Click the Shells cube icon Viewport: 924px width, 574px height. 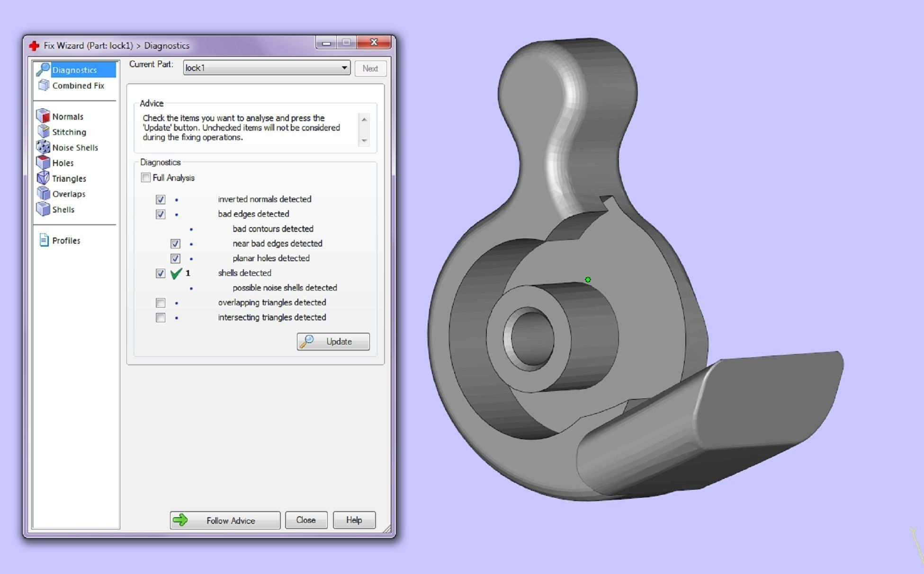(x=43, y=209)
